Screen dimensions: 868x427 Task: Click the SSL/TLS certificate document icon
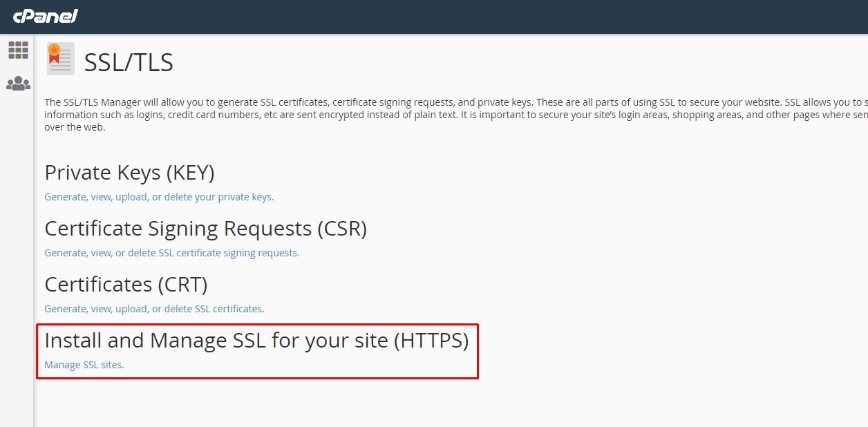click(x=60, y=59)
